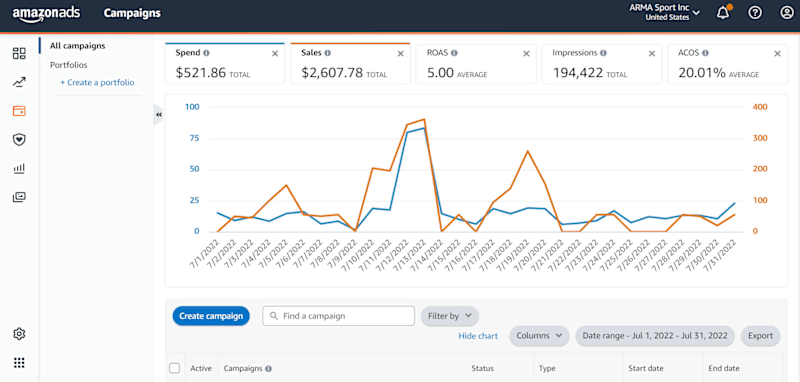Remove the ACOS metric card

[x=777, y=54]
